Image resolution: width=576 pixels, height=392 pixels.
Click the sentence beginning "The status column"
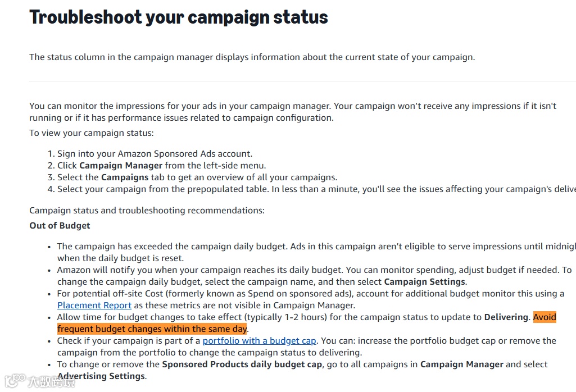[x=252, y=57]
